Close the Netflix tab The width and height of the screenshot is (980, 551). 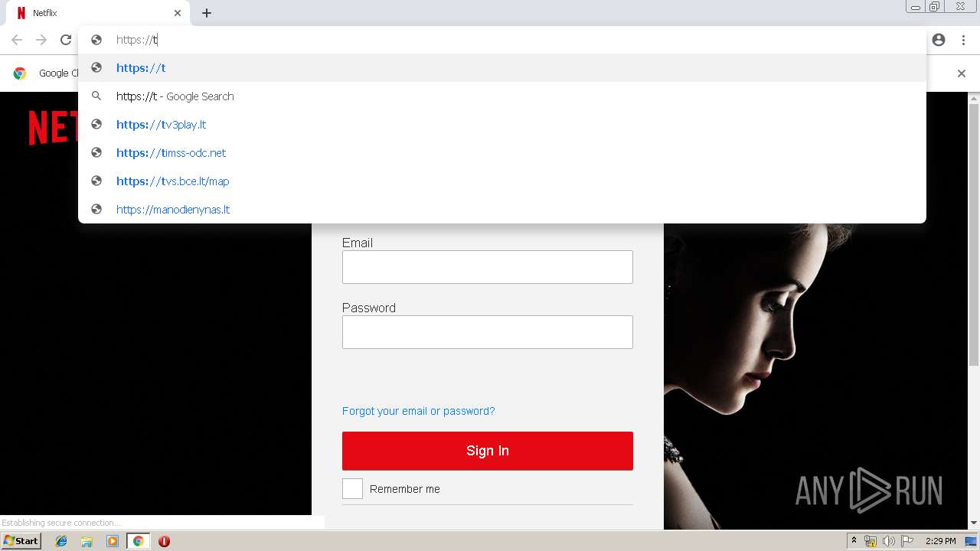[x=178, y=13]
